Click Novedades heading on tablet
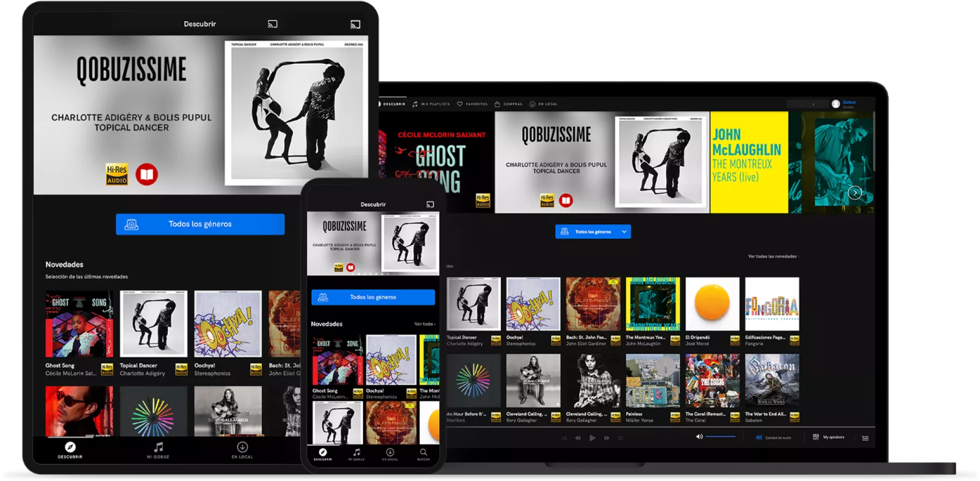Viewport: 980px width, 481px height. 64,264
